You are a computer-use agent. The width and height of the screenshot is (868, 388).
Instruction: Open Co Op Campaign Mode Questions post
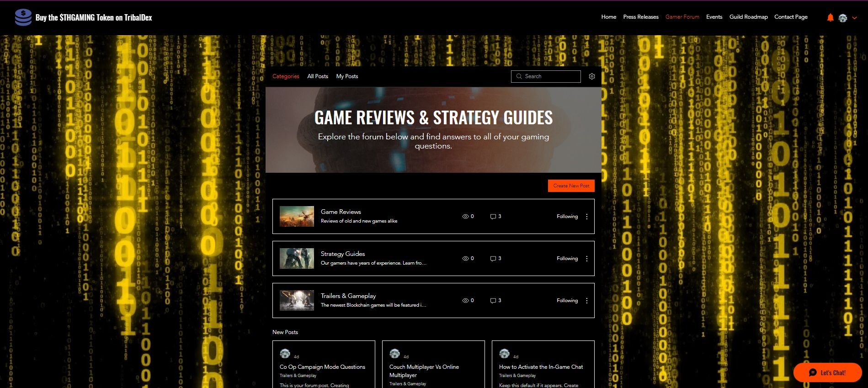(322, 367)
